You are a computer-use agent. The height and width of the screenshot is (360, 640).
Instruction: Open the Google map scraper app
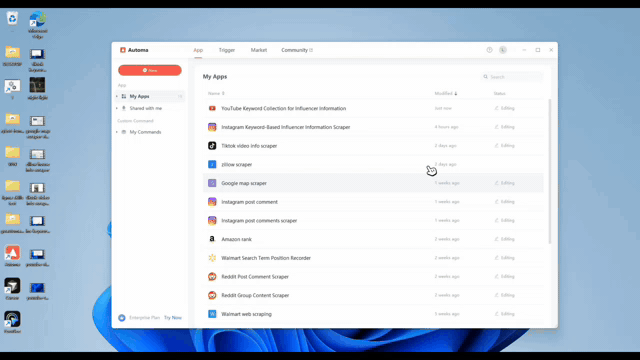tap(244, 183)
